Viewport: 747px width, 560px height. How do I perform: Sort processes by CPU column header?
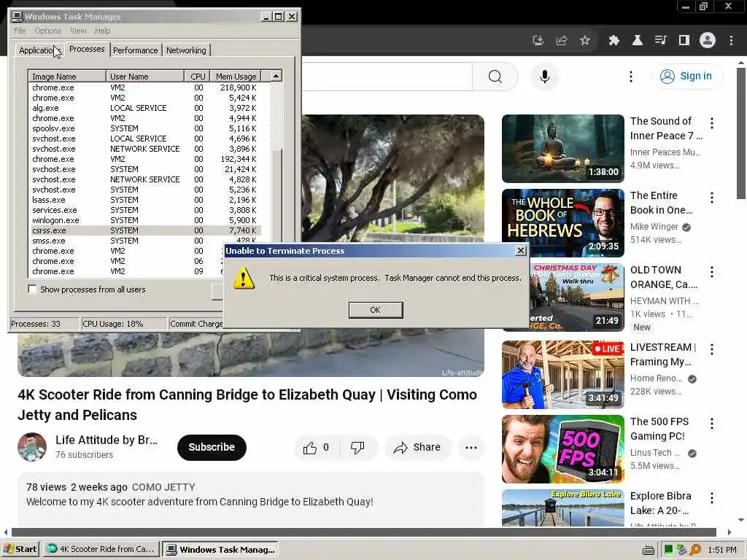[x=197, y=76]
